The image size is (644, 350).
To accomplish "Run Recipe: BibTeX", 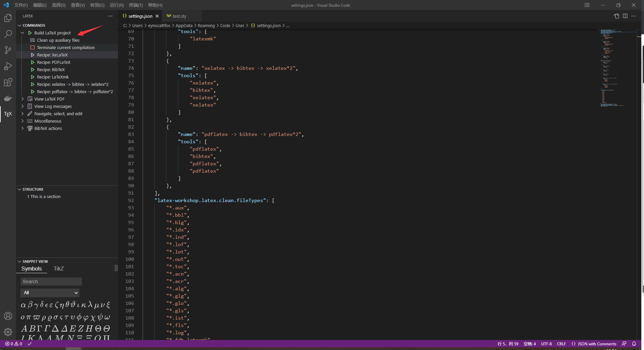I will [x=51, y=69].
